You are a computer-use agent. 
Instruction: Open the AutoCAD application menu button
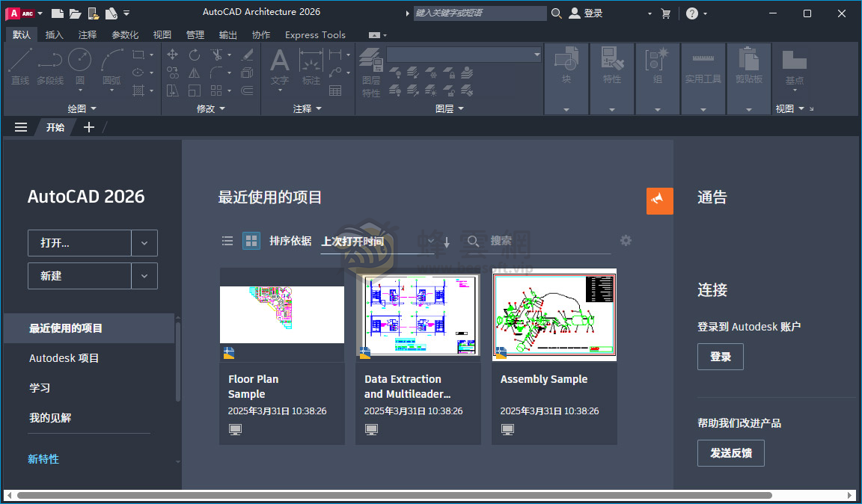pyautogui.click(x=23, y=13)
